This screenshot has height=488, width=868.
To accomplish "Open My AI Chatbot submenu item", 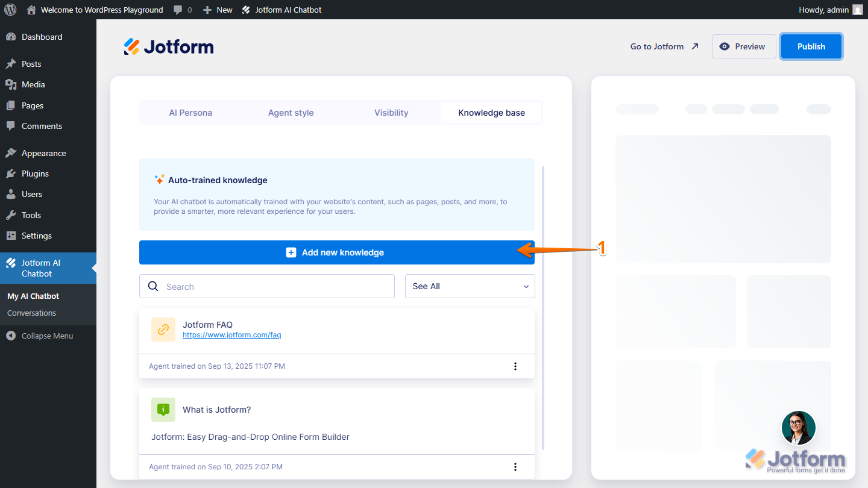I will pyautogui.click(x=33, y=296).
